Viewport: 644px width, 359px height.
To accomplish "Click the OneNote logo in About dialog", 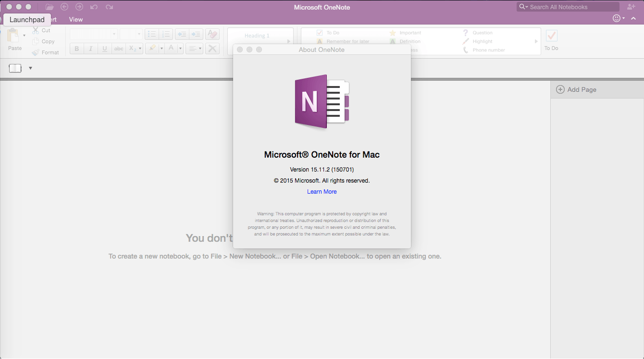I will coord(322,101).
